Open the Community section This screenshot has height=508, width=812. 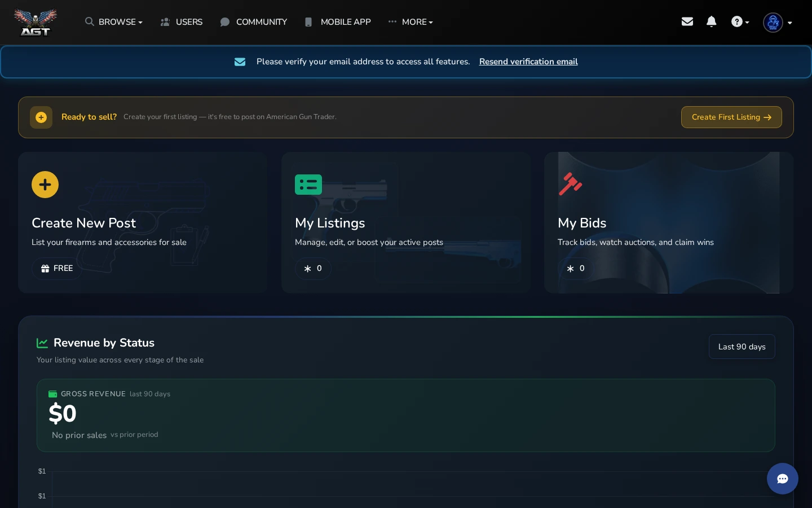(x=254, y=22)
